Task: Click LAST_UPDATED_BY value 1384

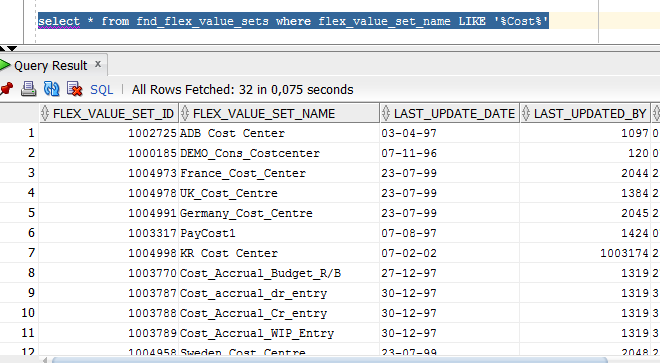Action: point(585,193)
